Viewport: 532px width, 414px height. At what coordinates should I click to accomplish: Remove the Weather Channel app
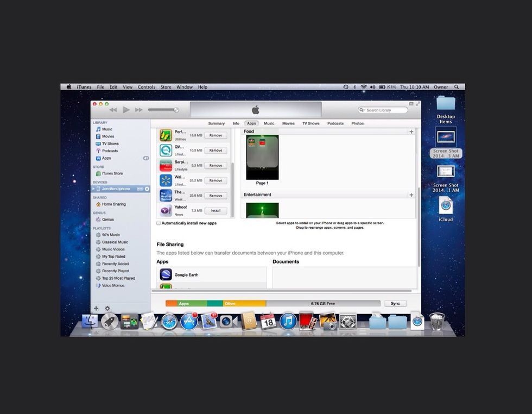216,196
